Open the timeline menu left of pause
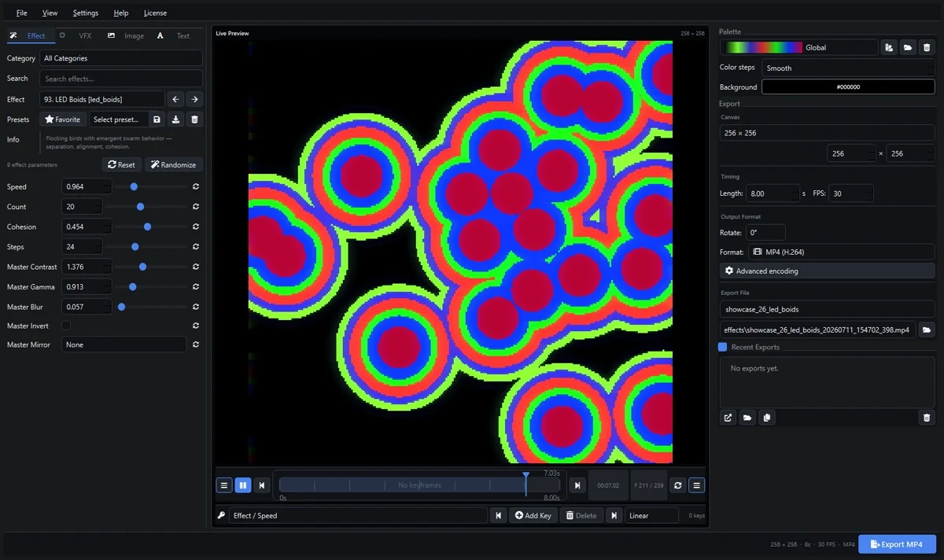Screen dimensions: 944x560 coord(223,485)
